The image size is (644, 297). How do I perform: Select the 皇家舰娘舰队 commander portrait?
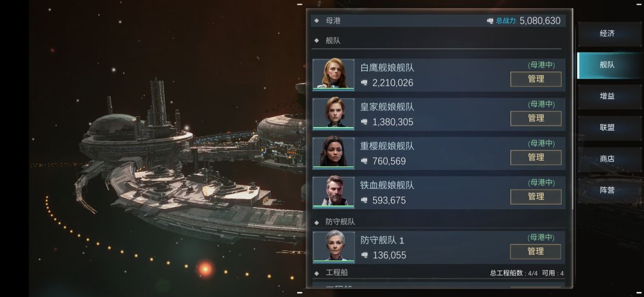(x=333, y=114)
